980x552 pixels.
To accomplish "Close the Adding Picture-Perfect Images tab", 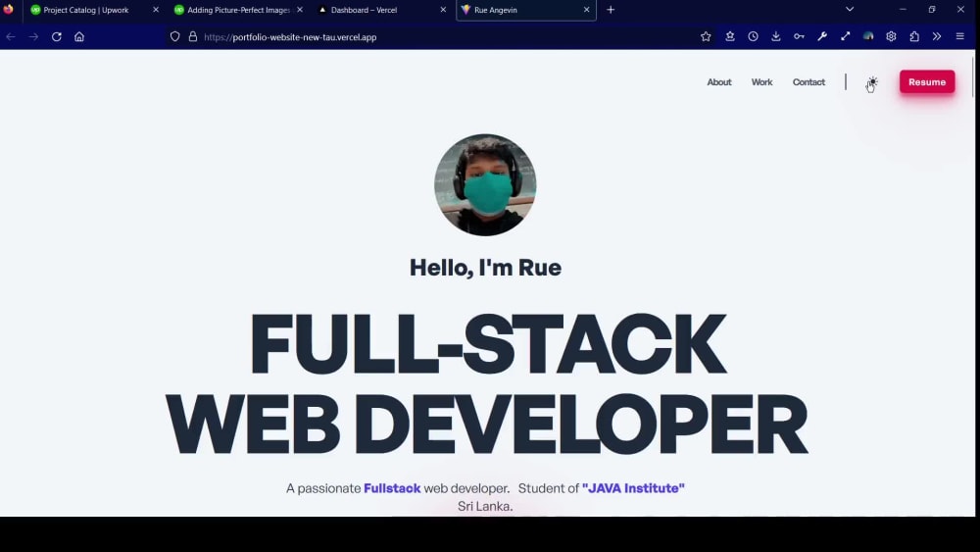I will point(299,10).
